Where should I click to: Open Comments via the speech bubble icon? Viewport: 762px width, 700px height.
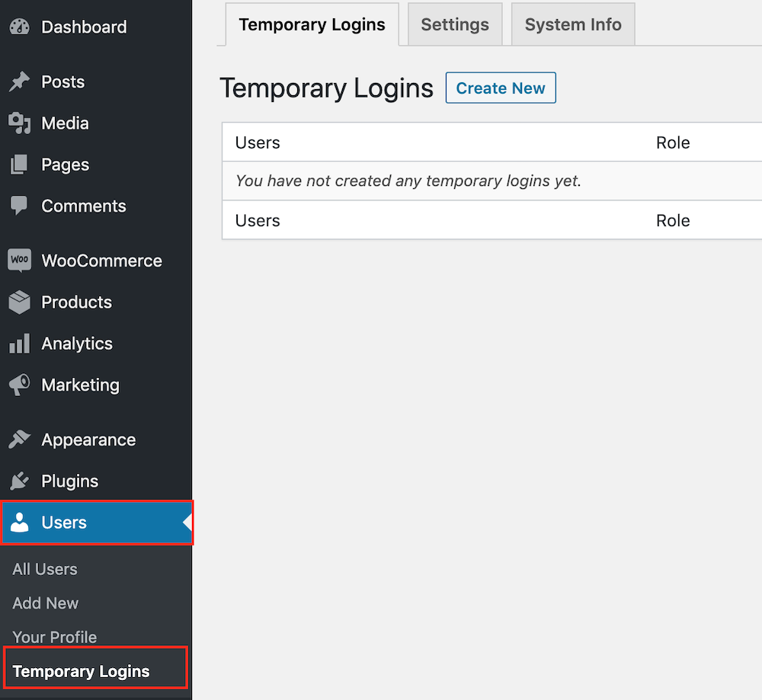point(19,206)
